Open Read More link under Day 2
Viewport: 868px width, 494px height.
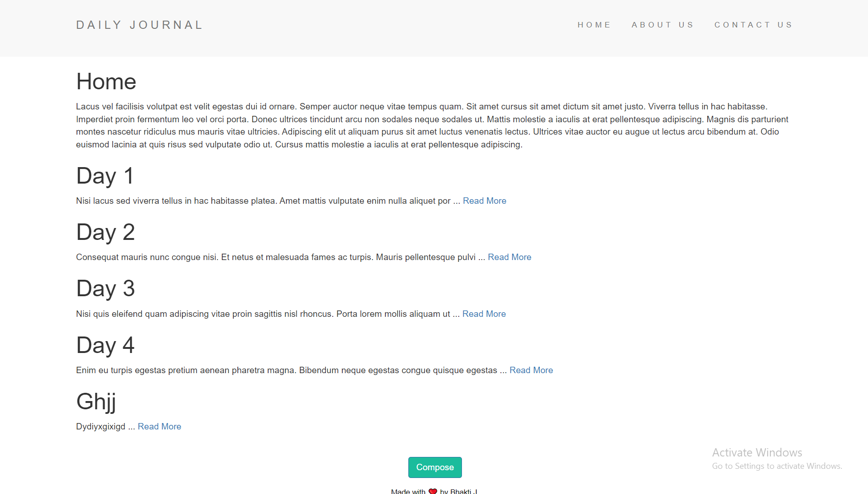[509, 257]
